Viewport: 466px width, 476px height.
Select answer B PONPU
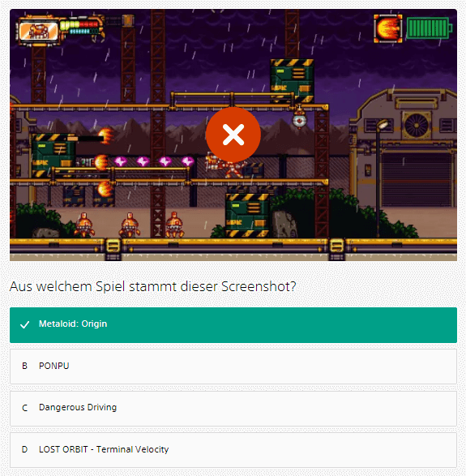(233, 366)
